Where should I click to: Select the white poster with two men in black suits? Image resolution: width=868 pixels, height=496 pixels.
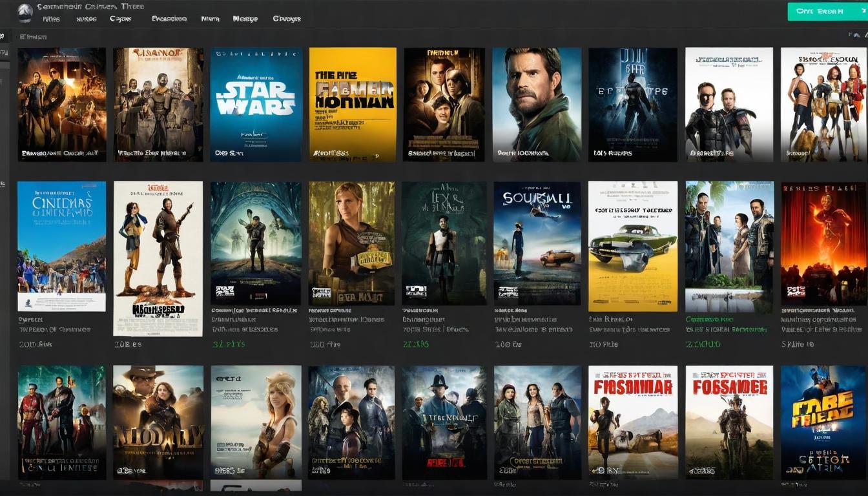[x=729, y=104]
